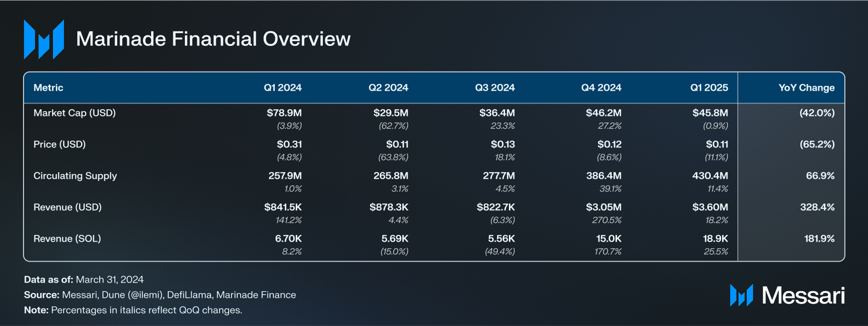Click the 'Note:' line about QoQ percentages

[x=133, y=310]
